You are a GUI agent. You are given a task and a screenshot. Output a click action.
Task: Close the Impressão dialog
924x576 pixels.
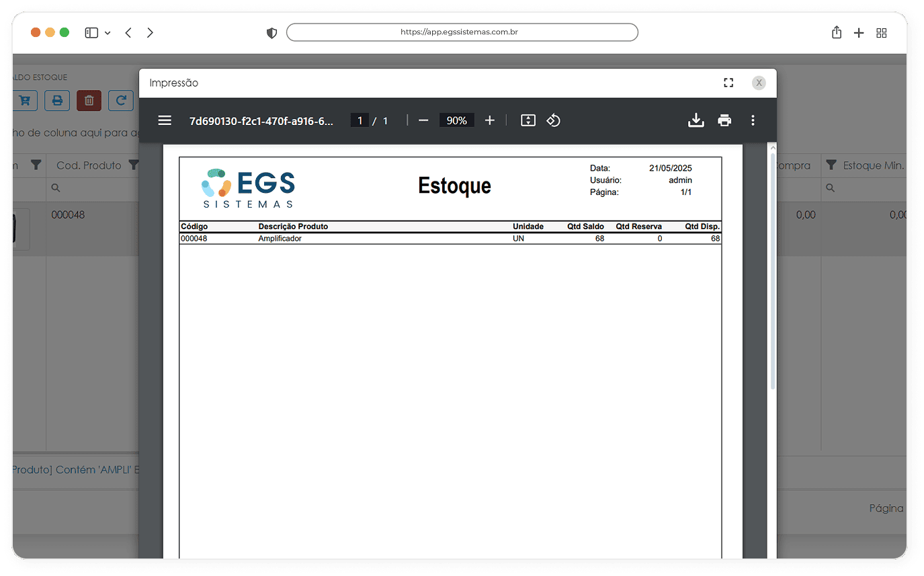[759, 83]
